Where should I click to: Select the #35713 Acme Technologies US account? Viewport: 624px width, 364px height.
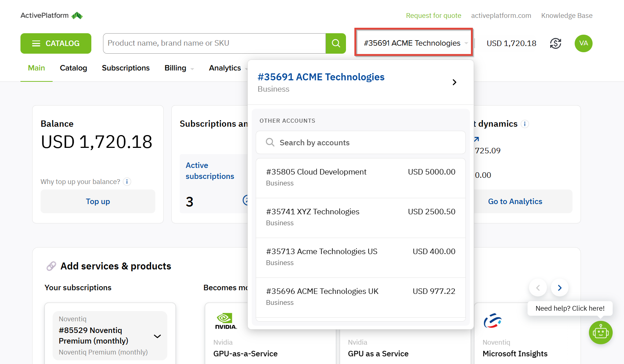[x=361, y=258]
